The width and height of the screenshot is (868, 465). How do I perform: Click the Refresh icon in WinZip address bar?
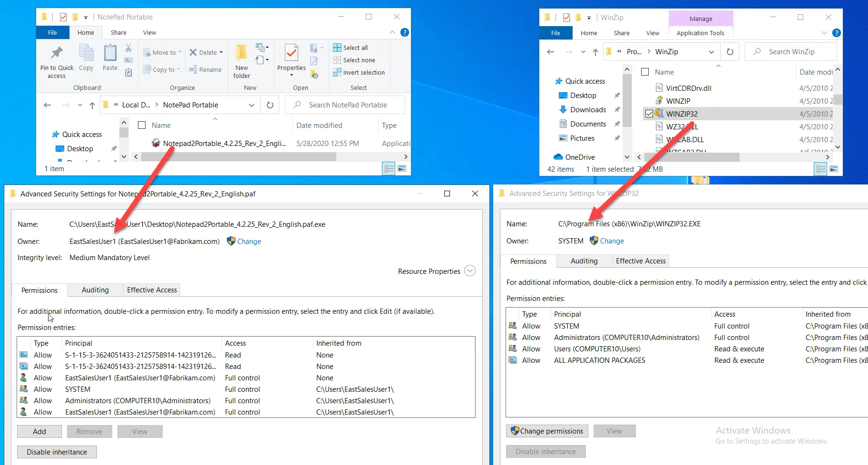pyautogui.click(x=730, y=51)
